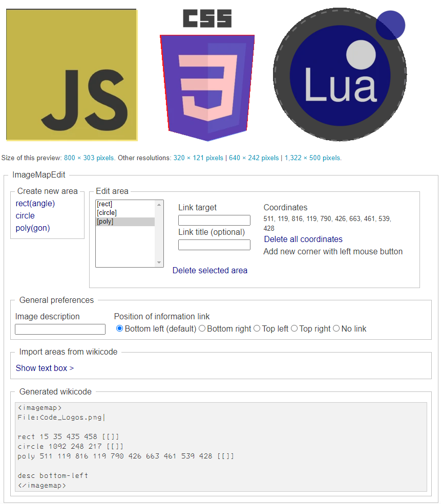The image size is (441, 504).
Task: Focus the Image description field
Action: pos(60,329)
